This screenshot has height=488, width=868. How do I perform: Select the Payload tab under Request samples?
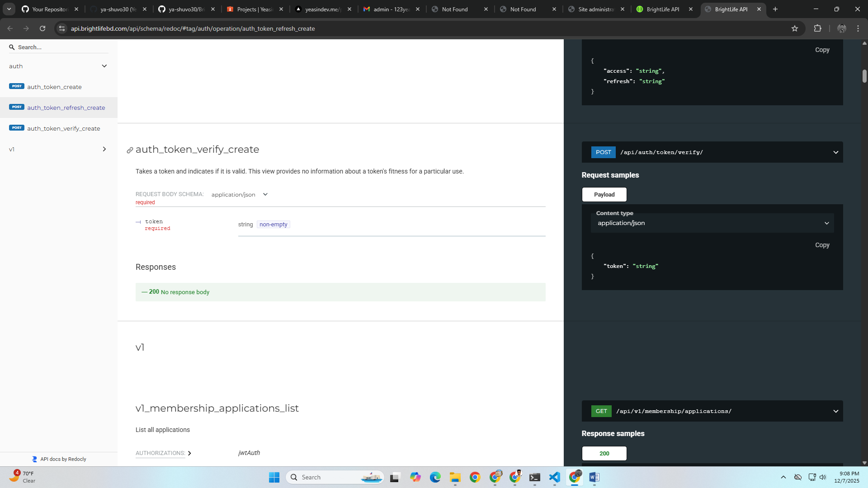604,194
